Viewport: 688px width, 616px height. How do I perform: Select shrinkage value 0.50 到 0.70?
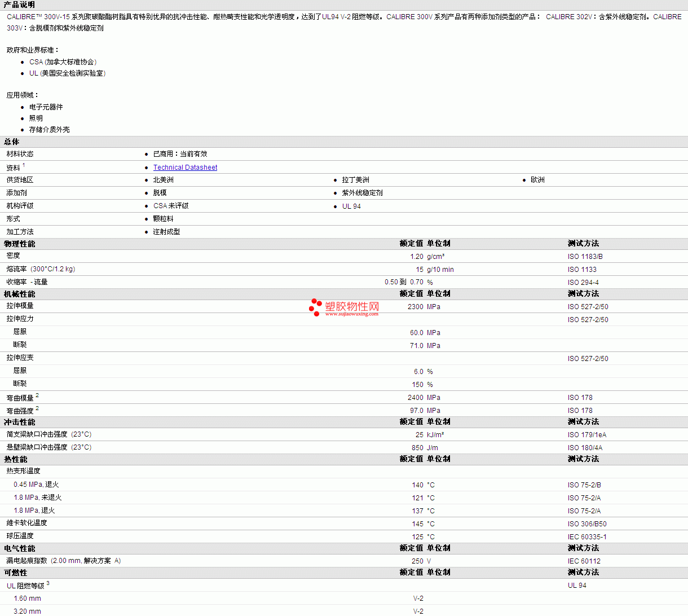tap(404, 282)
